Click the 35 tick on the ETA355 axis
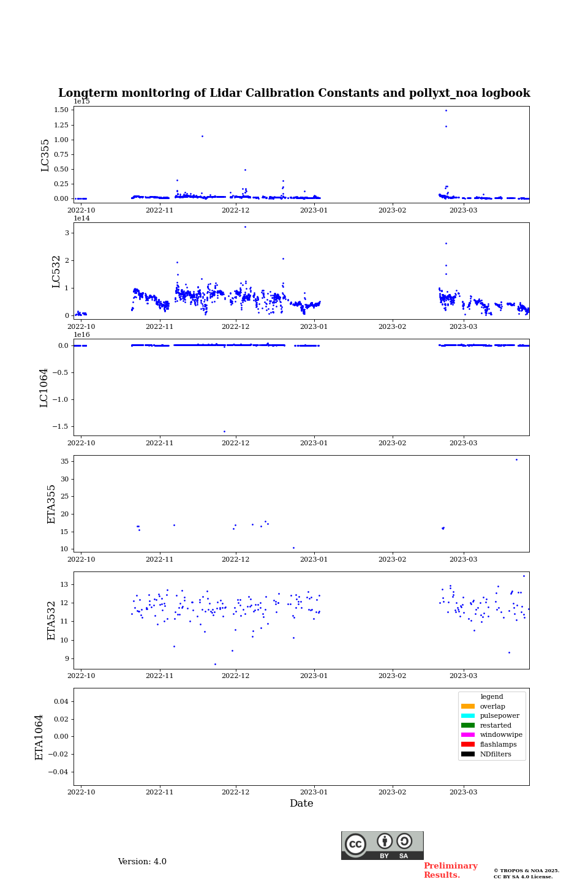The width and height of the screenshot is (588, 882). click(x=65, y=461)
